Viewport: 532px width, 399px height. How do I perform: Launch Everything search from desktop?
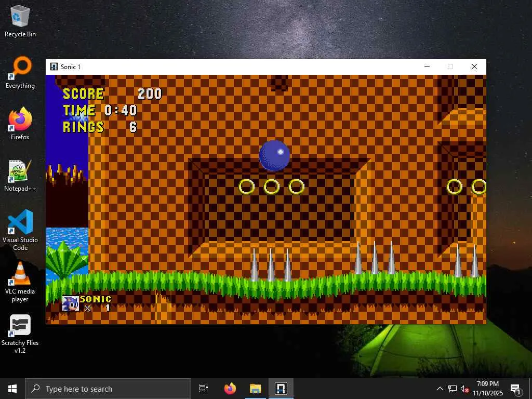tap(20, 73)
